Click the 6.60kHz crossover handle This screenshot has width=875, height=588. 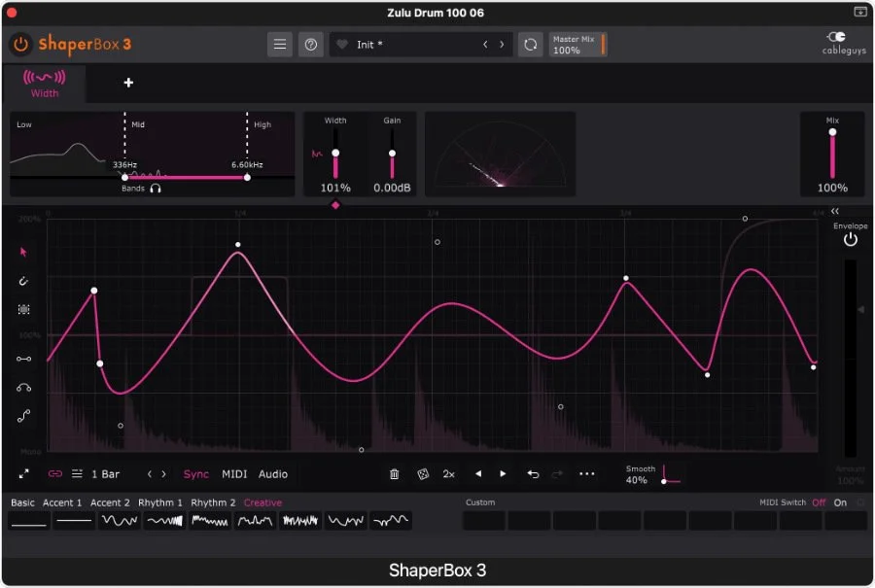(247, 178)
